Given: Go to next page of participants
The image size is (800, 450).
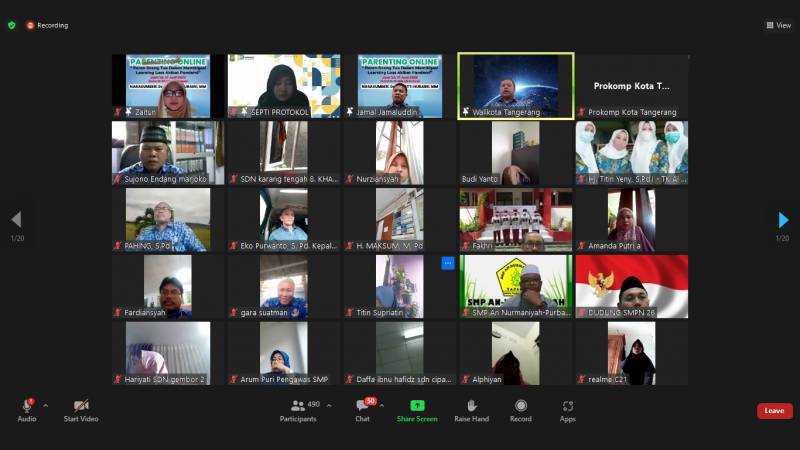Looking at the screenshot, I should [x=783, y=220].
